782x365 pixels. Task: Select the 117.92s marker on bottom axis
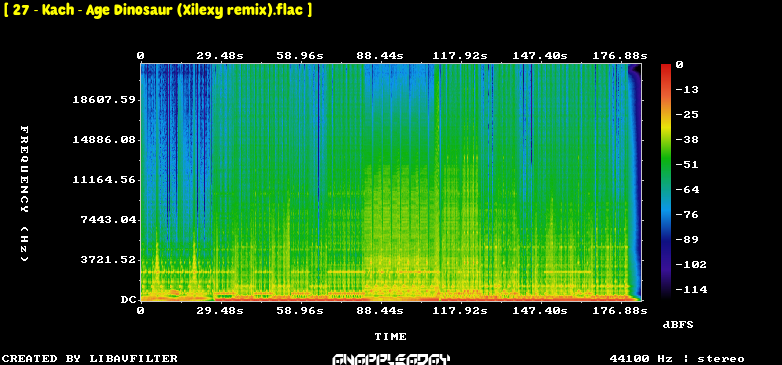point(460,311)
